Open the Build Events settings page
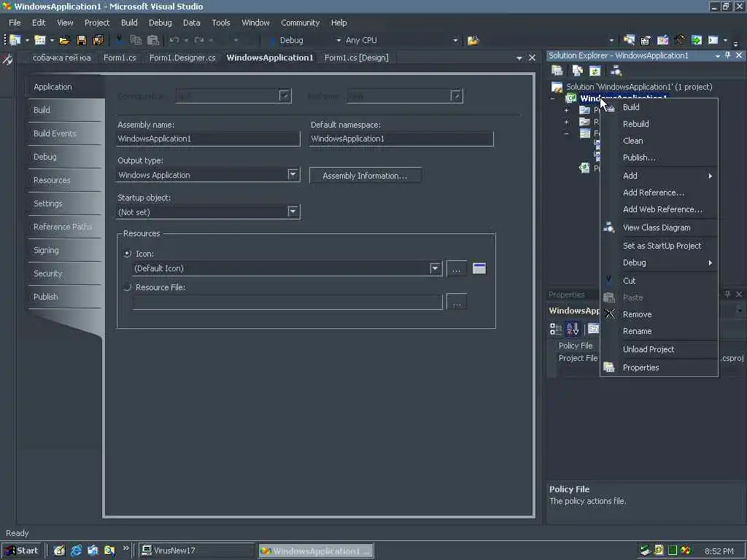Image resolution: width=747 pixels, height=560 pixels. pyautogui.click(x=65, y=133)
